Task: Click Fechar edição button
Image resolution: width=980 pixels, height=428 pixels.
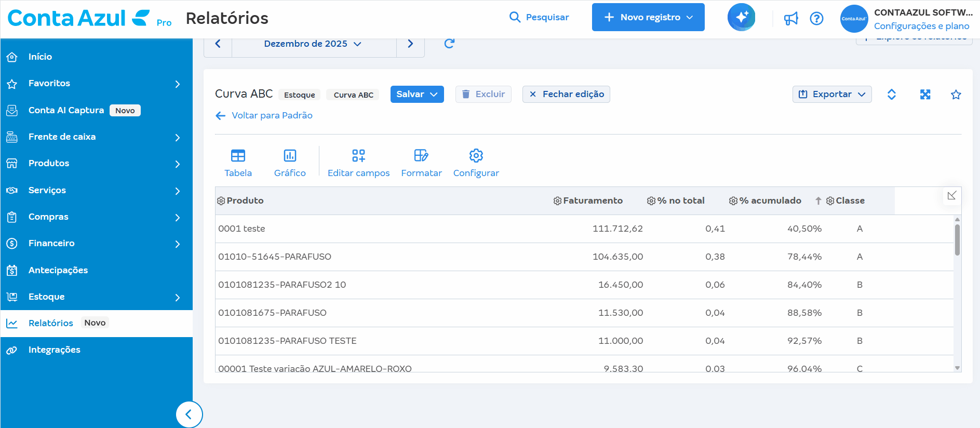Action: (x=566, y=95)
